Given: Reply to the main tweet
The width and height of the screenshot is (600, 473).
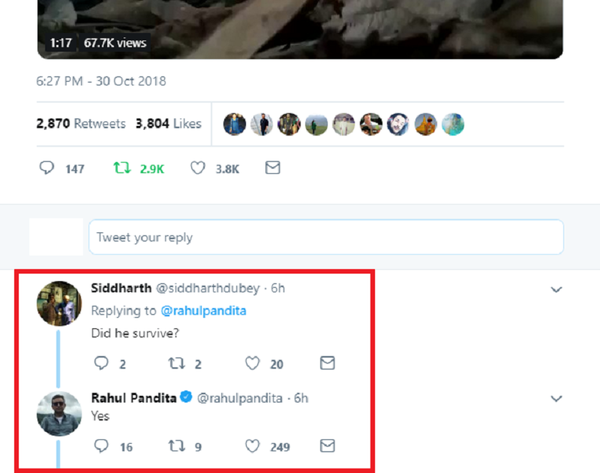Looking at the screenshot, I should coord(46,169).
